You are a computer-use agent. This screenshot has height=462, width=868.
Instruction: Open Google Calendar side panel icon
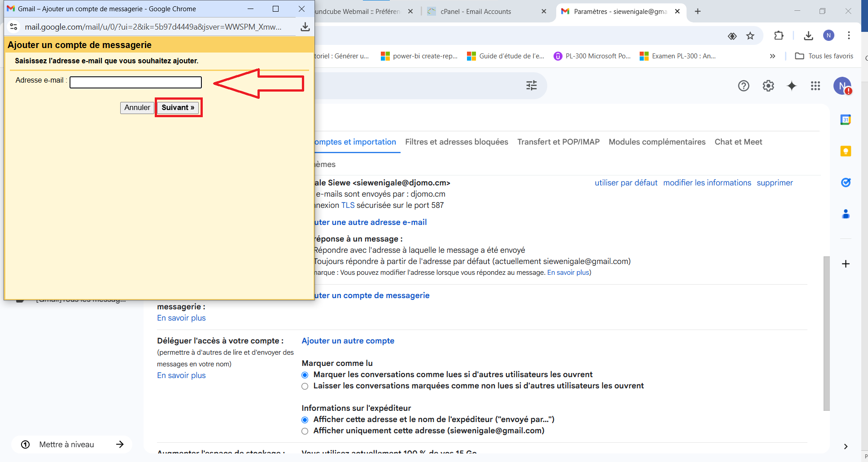pyautogui.click(x=846, y=119)
